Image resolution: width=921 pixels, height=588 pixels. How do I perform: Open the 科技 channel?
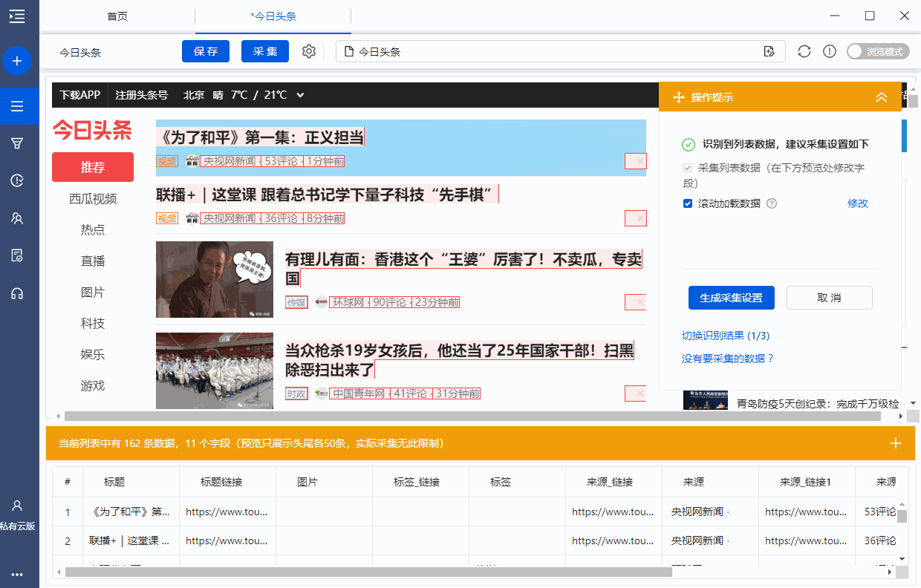[x=93, y=324]
